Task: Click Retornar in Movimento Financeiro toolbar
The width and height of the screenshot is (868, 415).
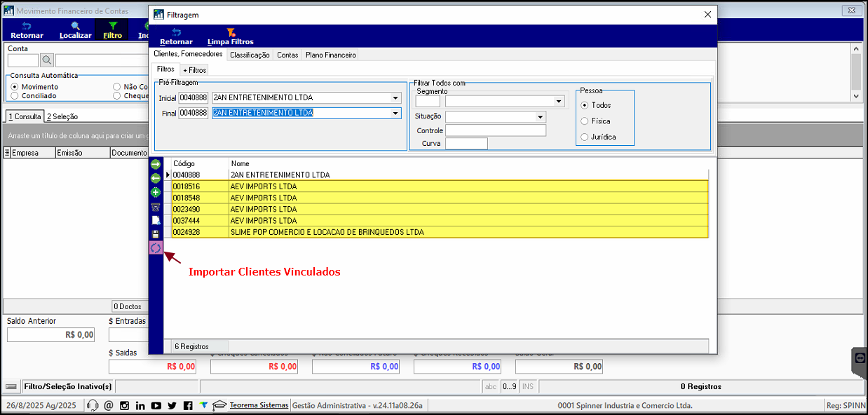Action: (27, 30)
